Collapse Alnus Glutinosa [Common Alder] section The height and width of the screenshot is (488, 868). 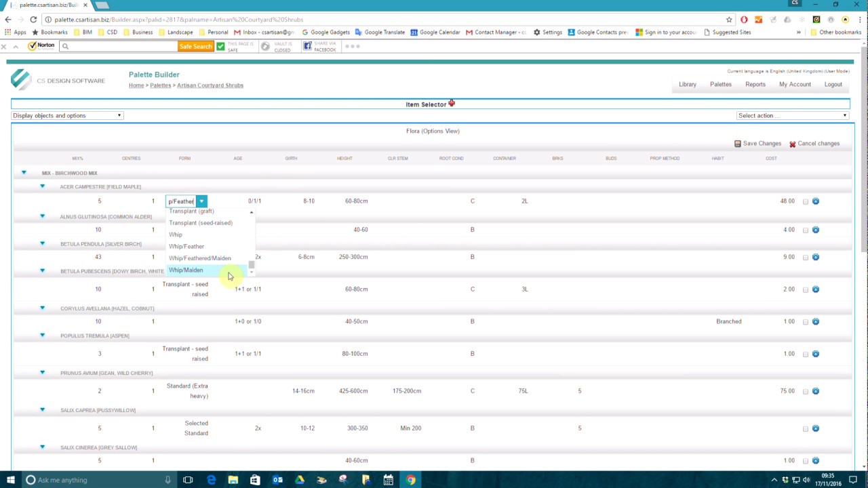(42, 216)
